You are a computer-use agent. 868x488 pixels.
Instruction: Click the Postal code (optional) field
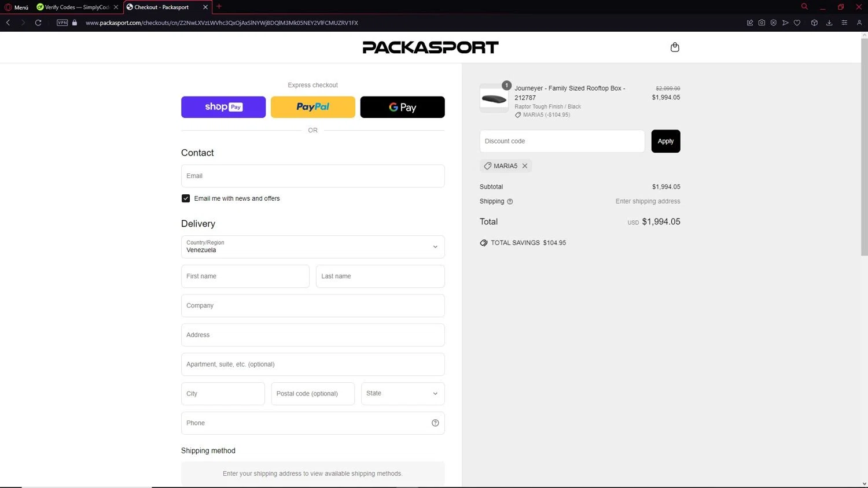(x=313, y=394)
